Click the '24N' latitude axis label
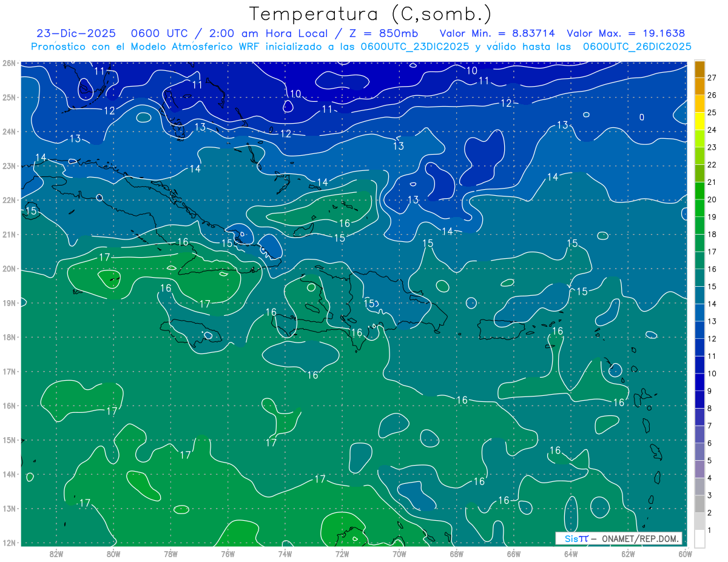The image size is (728, 562). tap(9, 131)
